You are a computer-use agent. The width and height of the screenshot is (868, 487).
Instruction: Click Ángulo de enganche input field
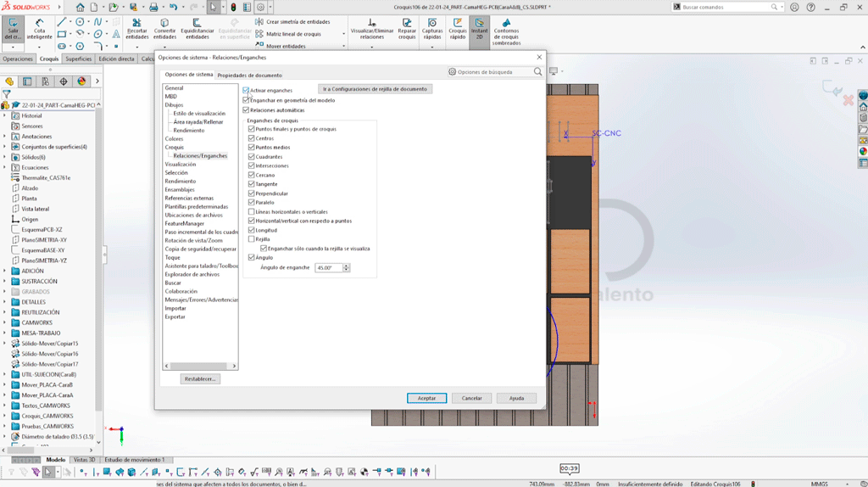coord(329,267)
